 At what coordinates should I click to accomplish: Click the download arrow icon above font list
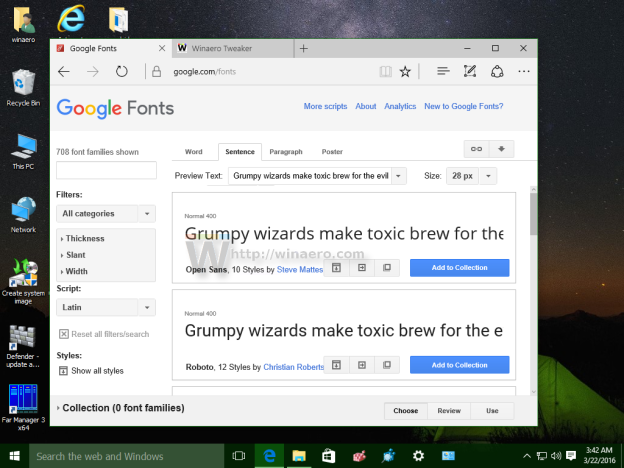pos(501,149)
